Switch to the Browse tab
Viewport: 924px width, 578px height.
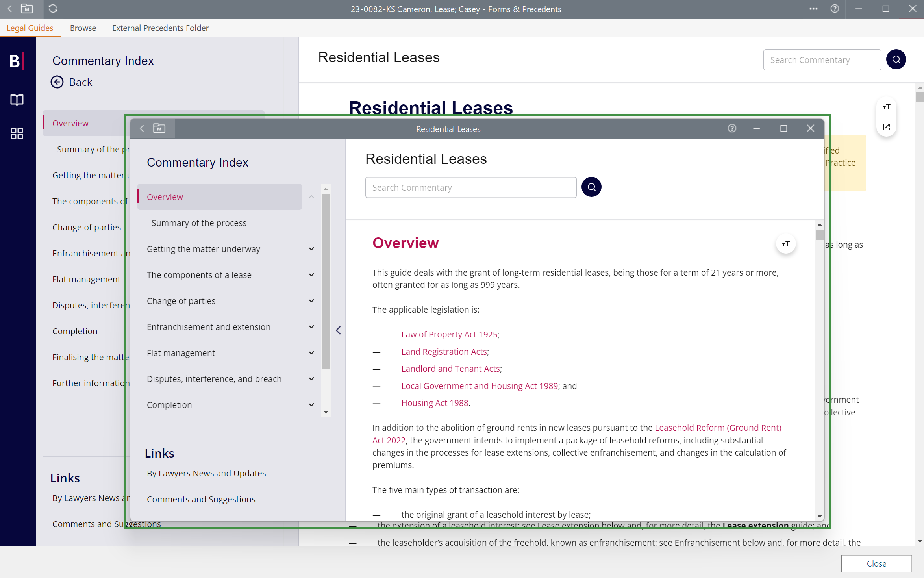coord(83,28)
